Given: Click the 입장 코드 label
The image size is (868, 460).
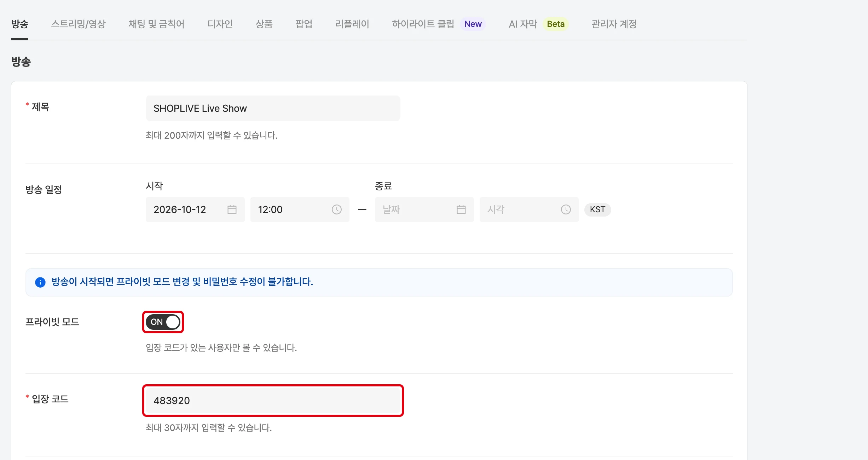Looking at the screenshot, I should [50, 399].
